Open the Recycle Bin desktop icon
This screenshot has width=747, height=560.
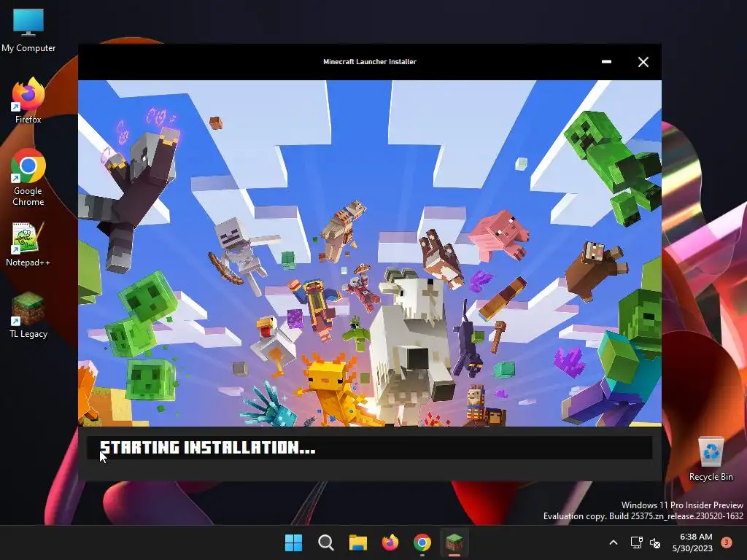pos(711,459)
